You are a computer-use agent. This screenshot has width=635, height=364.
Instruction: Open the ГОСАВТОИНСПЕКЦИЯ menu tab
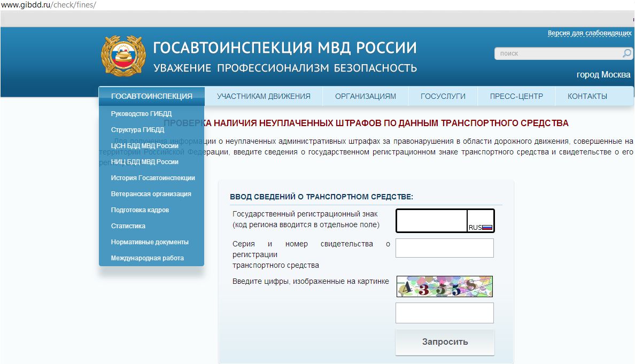pyautogui.click(x=151, y=96)
